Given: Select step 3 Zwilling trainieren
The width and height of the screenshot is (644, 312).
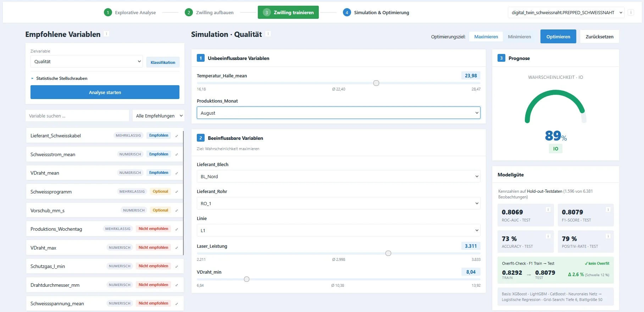Looking at the screenshot, I should click(x=288, y=12).
